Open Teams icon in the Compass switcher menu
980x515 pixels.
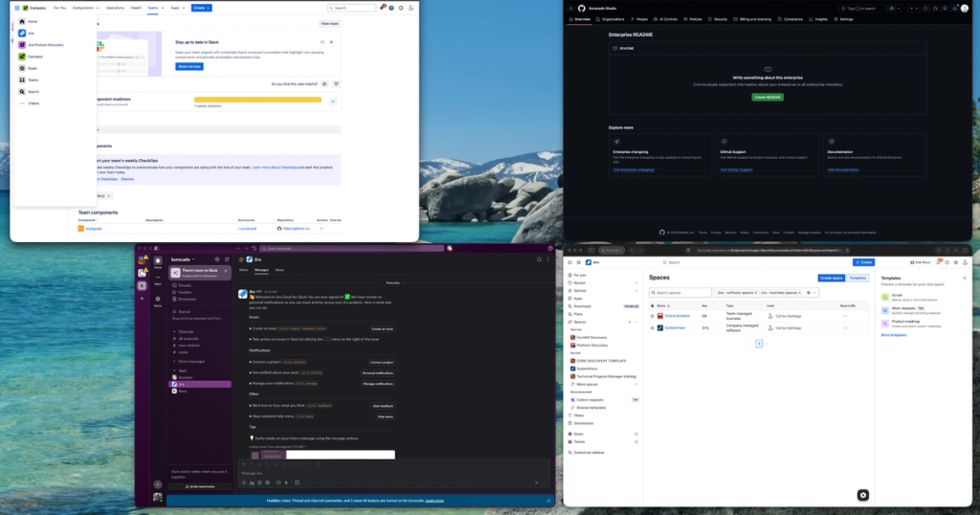click(x=22, y=80)
